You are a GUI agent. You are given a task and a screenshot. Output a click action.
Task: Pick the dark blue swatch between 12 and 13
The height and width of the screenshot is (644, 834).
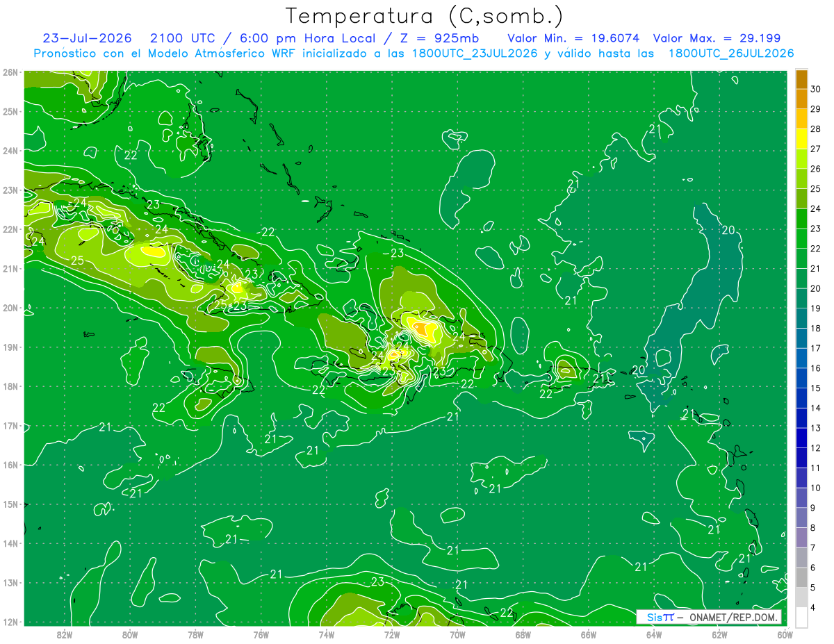pyautogui.click(x=801, y=437)
